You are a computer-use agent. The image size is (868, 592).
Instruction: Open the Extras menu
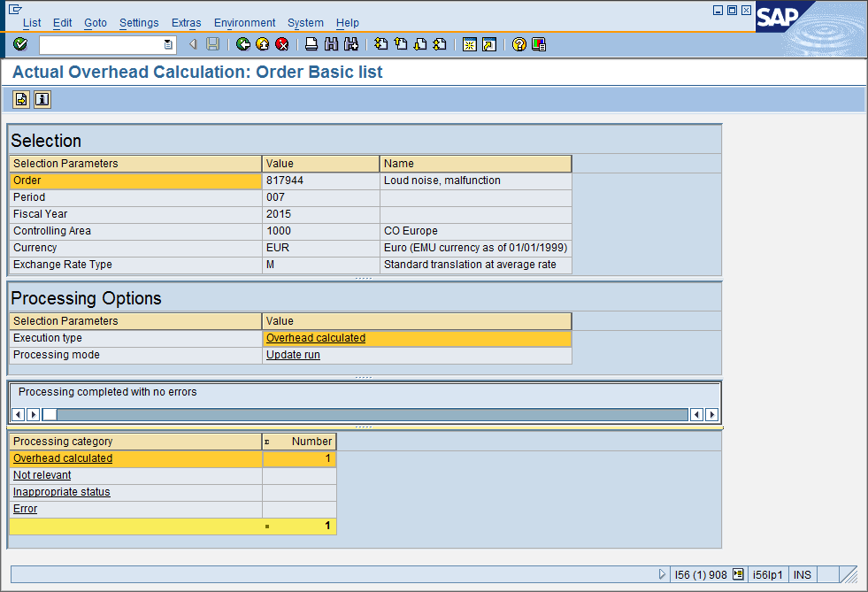coord(186,23)
